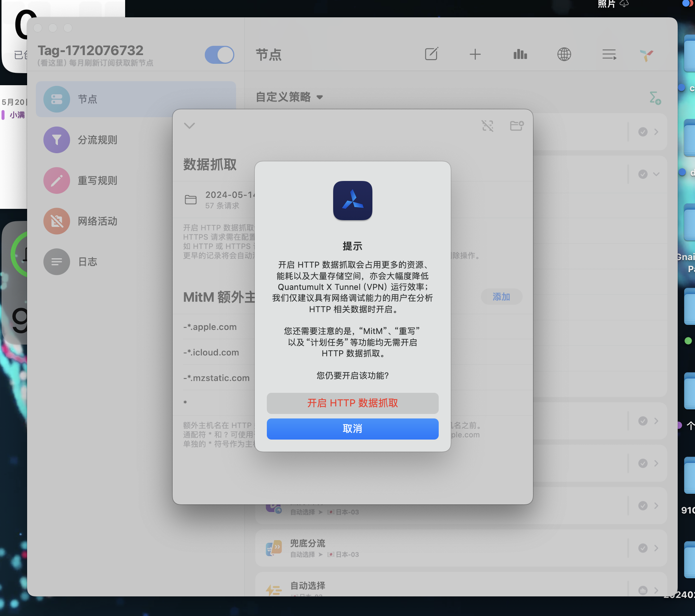The image size is (695, 616).
Task: Open the 重写规则 section
Action: [56, 181]
